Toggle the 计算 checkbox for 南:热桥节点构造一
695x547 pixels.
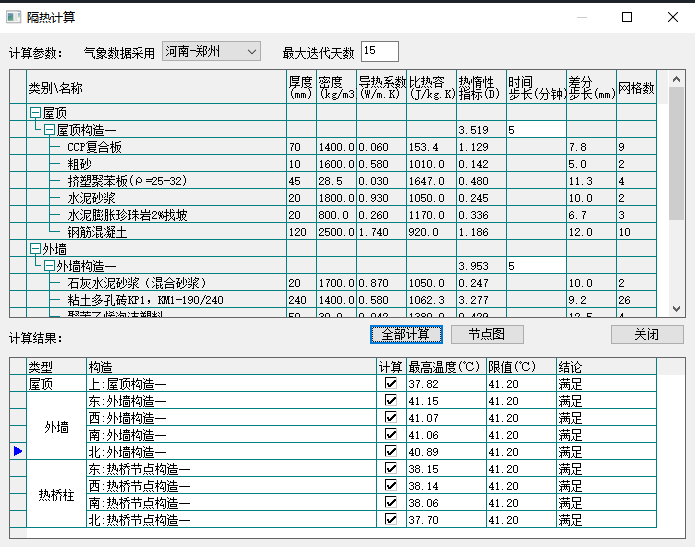coord(391,503)
